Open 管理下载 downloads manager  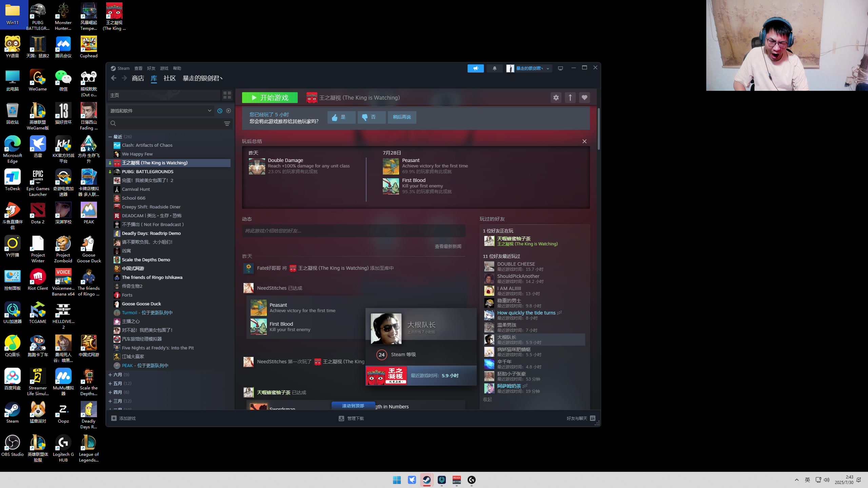pyautogui.click(x=351, y=419)
